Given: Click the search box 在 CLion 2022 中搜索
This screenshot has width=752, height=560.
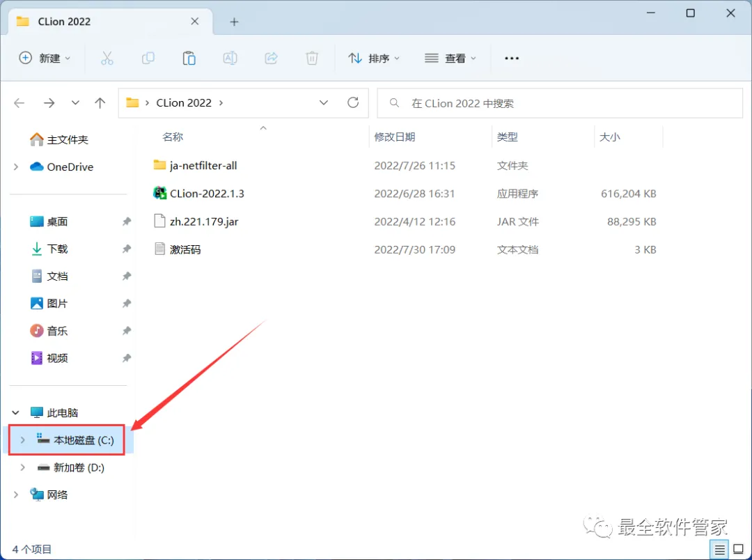Looking at the screenshot, I should [x=560, y=102].
